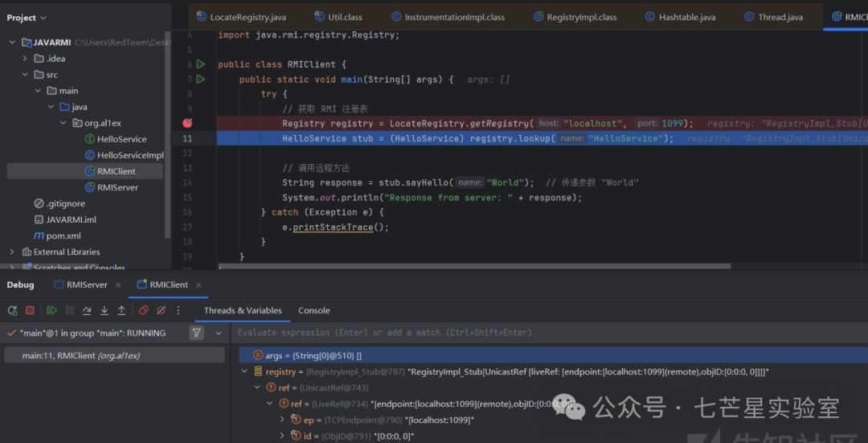Expand the ep TCPEndpoint variable
The width and height of the screenshot is (868, 443).
pyautogui.click(x=282, y=420)
